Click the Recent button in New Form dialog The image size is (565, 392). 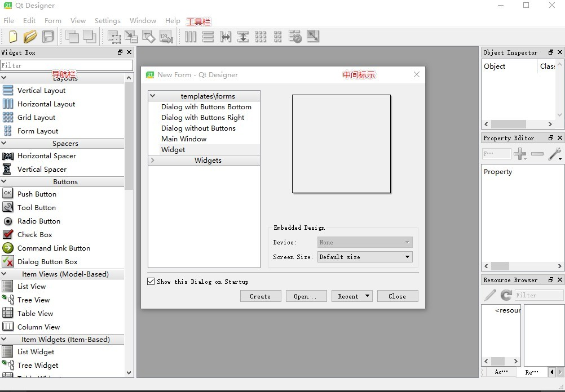(x=352, y=296)
